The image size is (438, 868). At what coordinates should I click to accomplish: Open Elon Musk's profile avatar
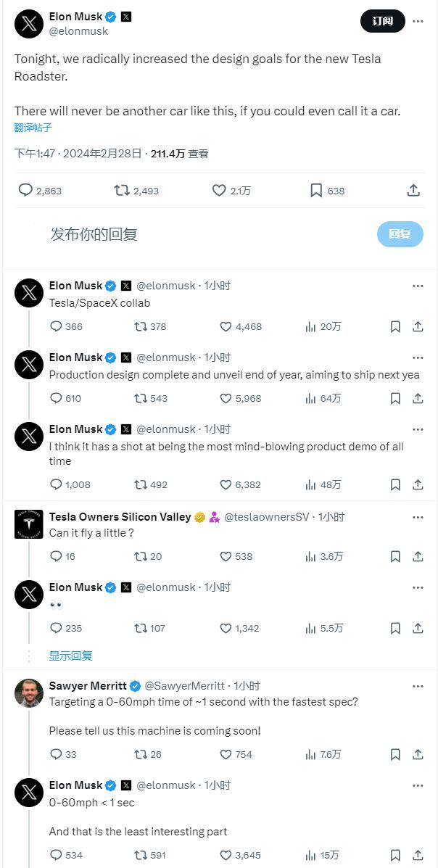pos(28,23)
